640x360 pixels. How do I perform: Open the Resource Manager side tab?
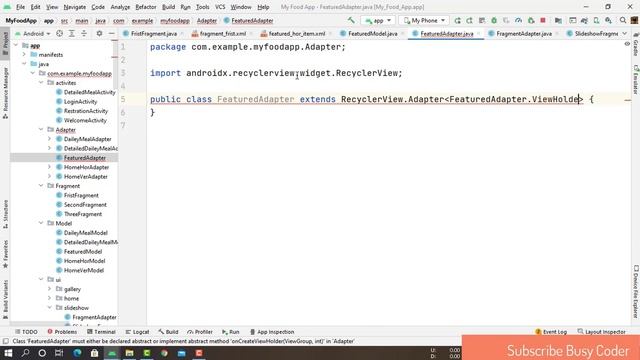pos(5,93)
